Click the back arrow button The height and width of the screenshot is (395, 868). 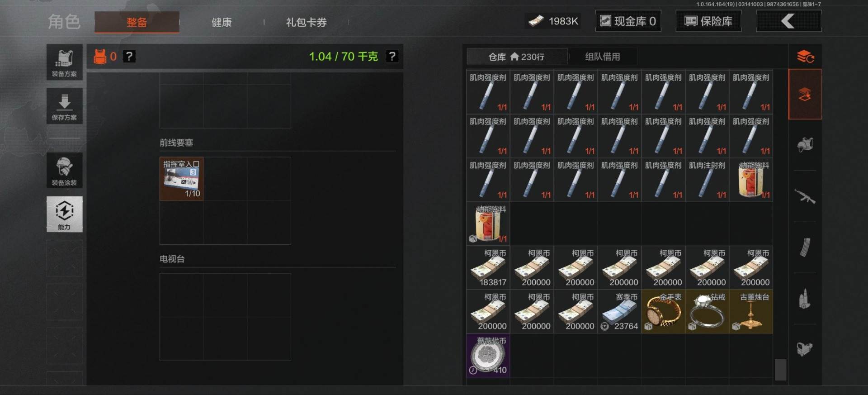[x=788, y=21]
